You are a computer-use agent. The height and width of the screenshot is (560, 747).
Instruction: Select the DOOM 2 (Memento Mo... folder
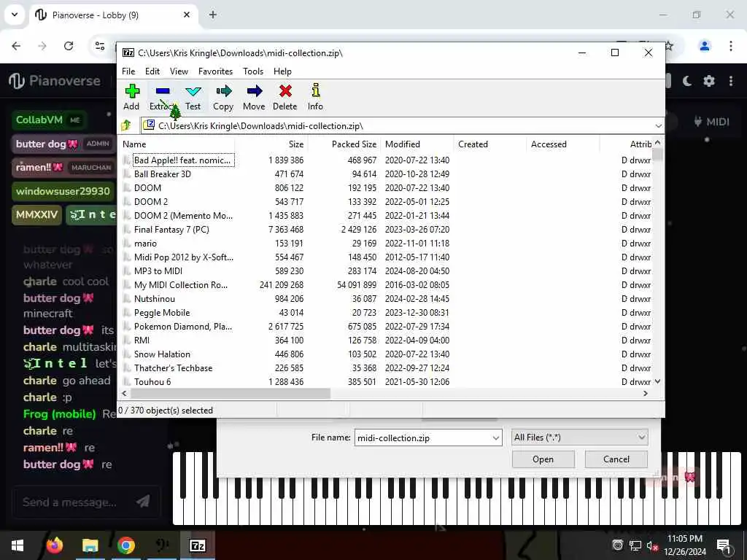[x=183, y=216]
